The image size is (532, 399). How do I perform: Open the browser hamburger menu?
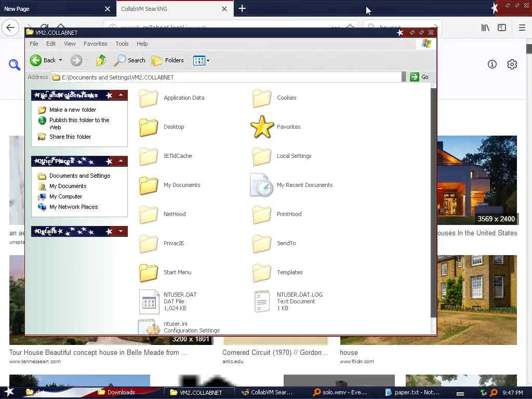pyautogui.click(x=522, y=28)
